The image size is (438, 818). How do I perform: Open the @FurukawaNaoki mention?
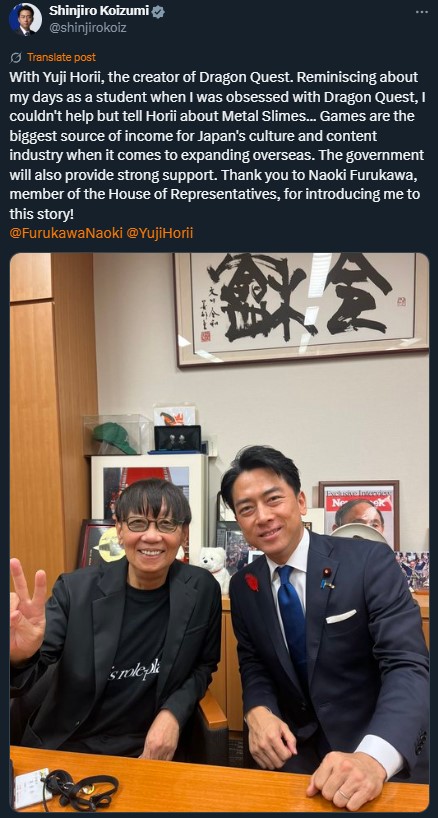pos(66,233)
